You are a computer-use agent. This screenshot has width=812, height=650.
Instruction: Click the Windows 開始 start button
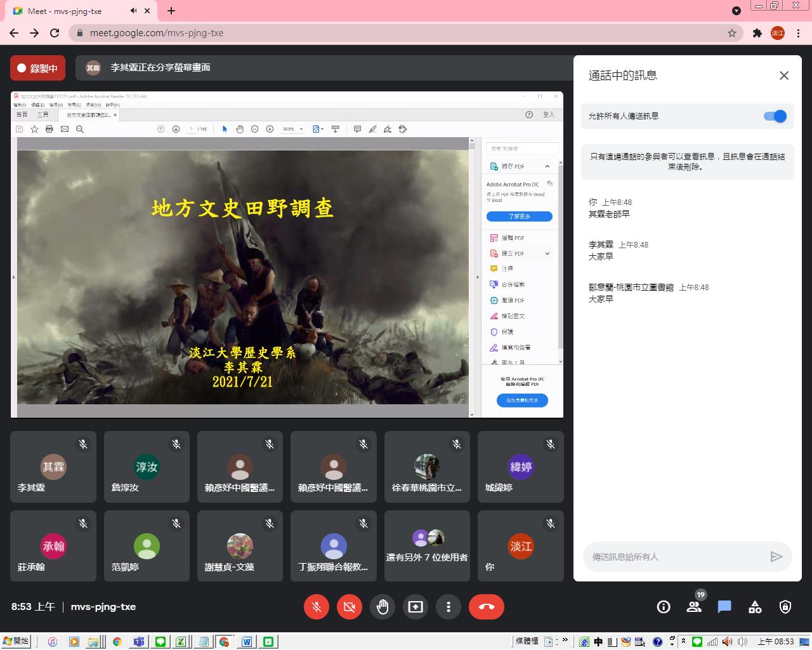point(16,641)
